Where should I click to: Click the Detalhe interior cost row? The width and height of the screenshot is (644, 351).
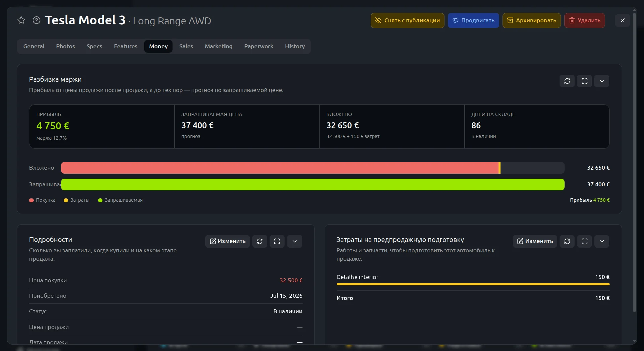[x=473, y=279]
